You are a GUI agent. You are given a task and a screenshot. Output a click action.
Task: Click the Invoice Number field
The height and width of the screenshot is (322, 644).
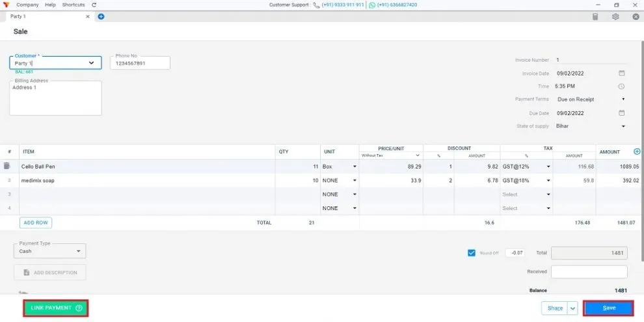point(591,60)
